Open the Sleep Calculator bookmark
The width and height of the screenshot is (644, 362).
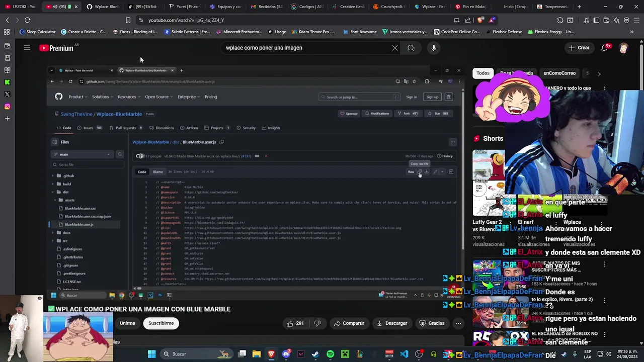point(37,32)
